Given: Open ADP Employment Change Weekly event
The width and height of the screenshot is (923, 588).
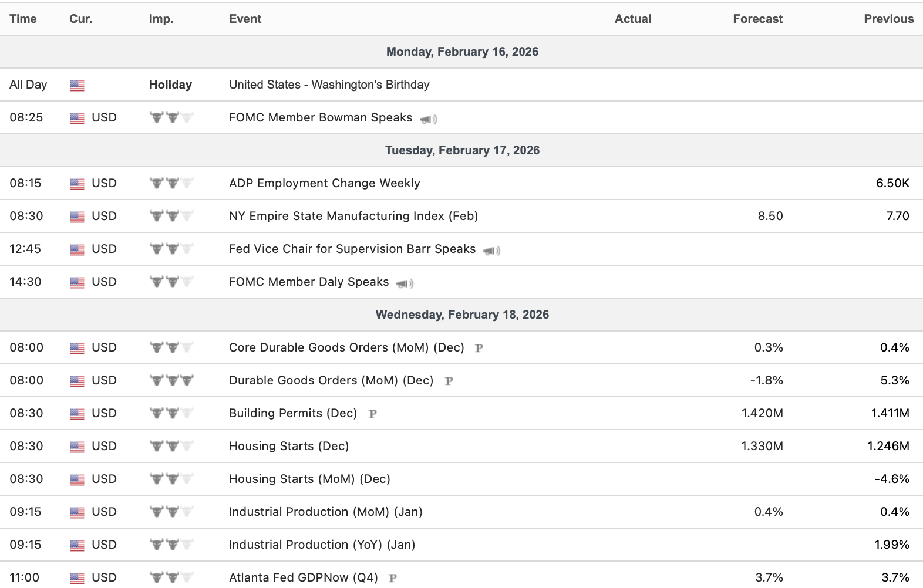Looking at the screenshot, I should pyautogui.click(x=324, y=183).
